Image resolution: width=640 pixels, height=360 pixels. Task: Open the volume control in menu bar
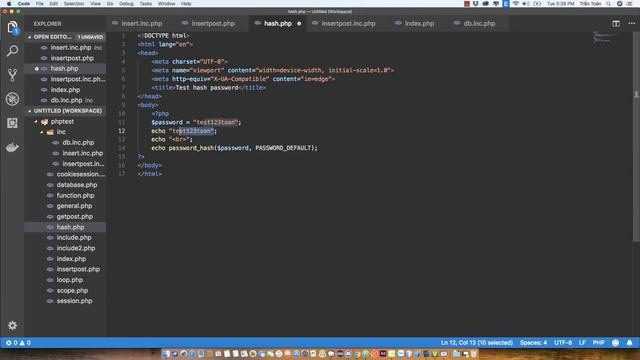526,4
